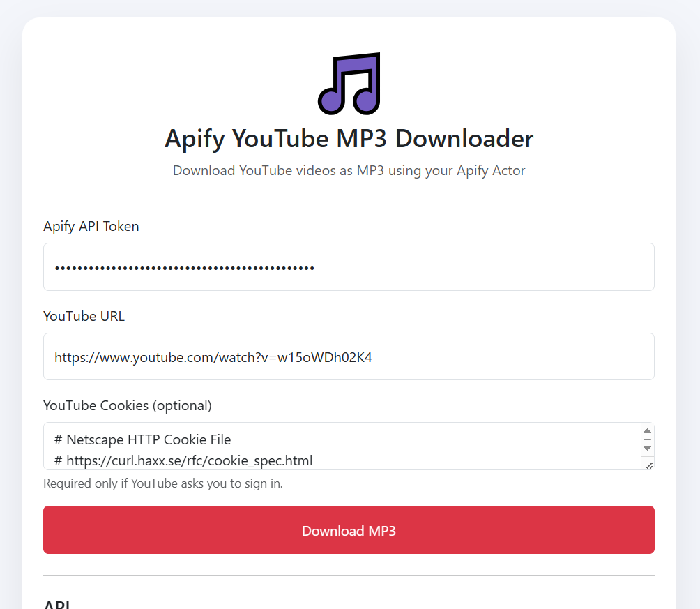Click the cookies scrollbar thumb between arrows
Image resolution: width=700 pixels, height=609 pixels.
[647, 439]
